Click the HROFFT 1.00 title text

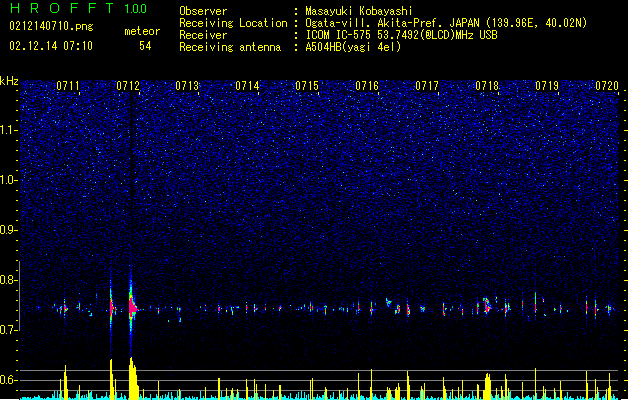click(79, 8)
